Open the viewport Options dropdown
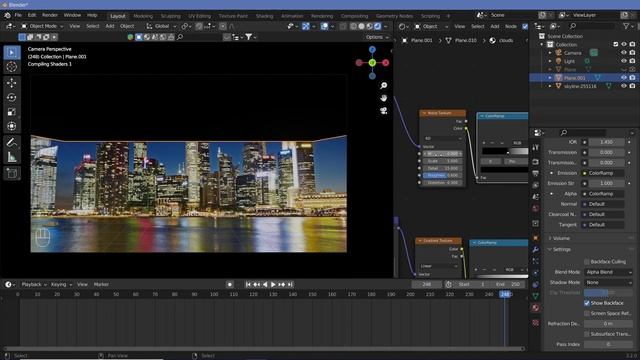This screenshot has width=640, height=360. (377, 37)
